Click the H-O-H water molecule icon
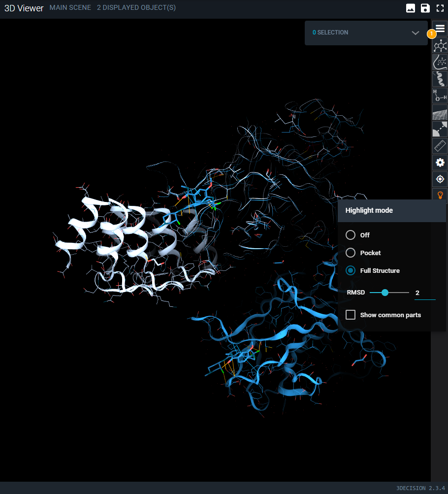The width and height of the screenshot is (448, 494). (x=439, y=96)
